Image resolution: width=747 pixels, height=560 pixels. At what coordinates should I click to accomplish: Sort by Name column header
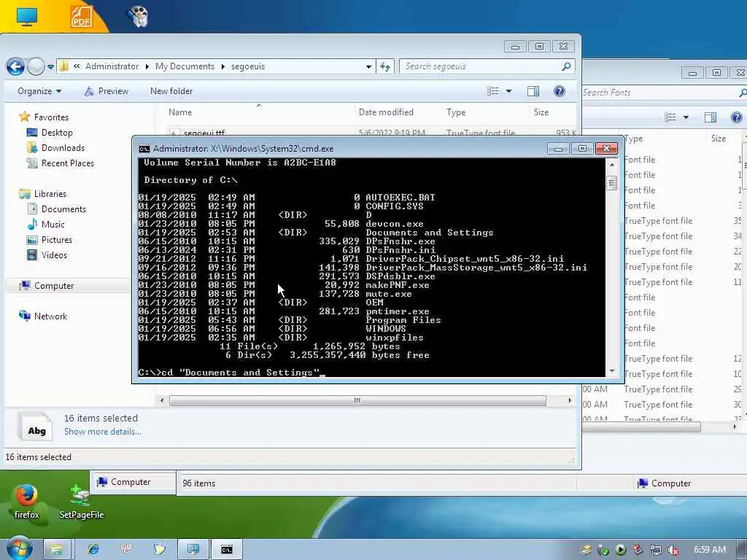point(180,112)
